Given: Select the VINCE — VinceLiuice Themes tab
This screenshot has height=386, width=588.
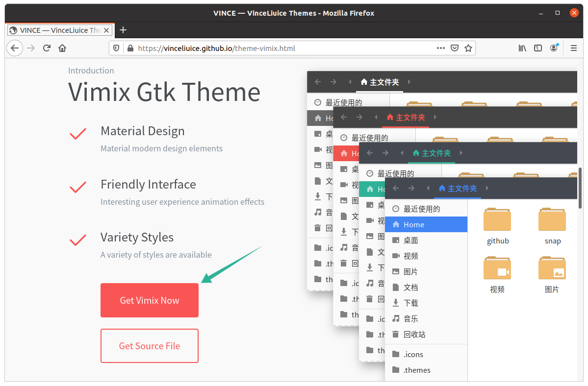Looking at the screenshot, I should 60,30.
